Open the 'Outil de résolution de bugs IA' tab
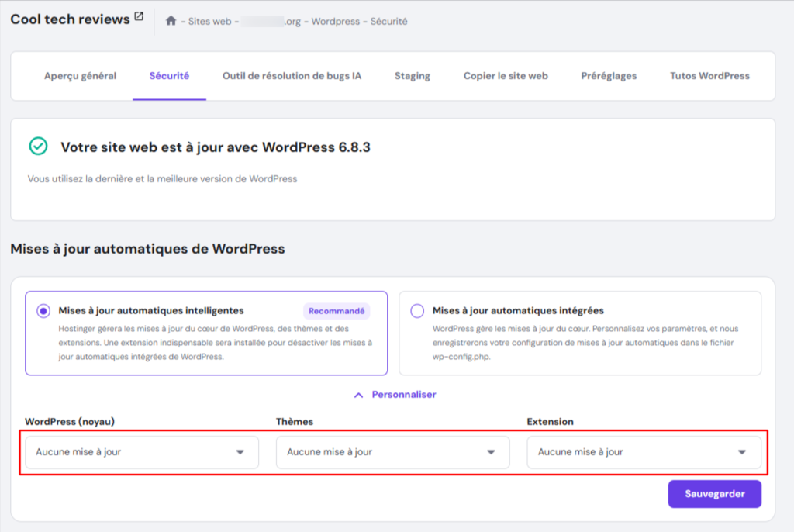Viewport: 794px width, 532px height. coord(291,77)
